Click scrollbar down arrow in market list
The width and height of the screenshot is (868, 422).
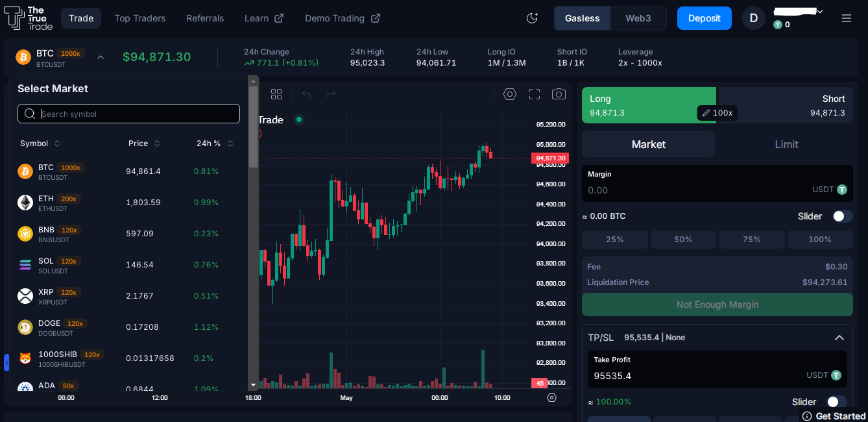point(253,385)
